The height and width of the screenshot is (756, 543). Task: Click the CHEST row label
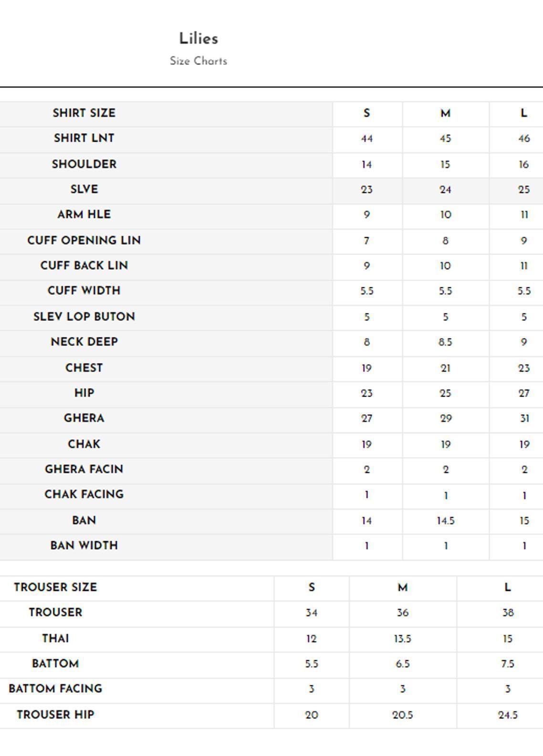coord(84,368)
